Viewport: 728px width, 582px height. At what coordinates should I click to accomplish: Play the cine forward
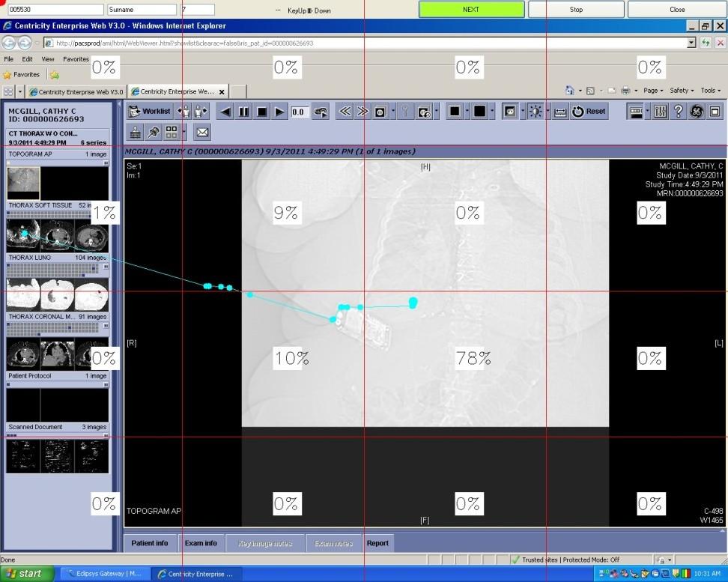tap(279, 112)
